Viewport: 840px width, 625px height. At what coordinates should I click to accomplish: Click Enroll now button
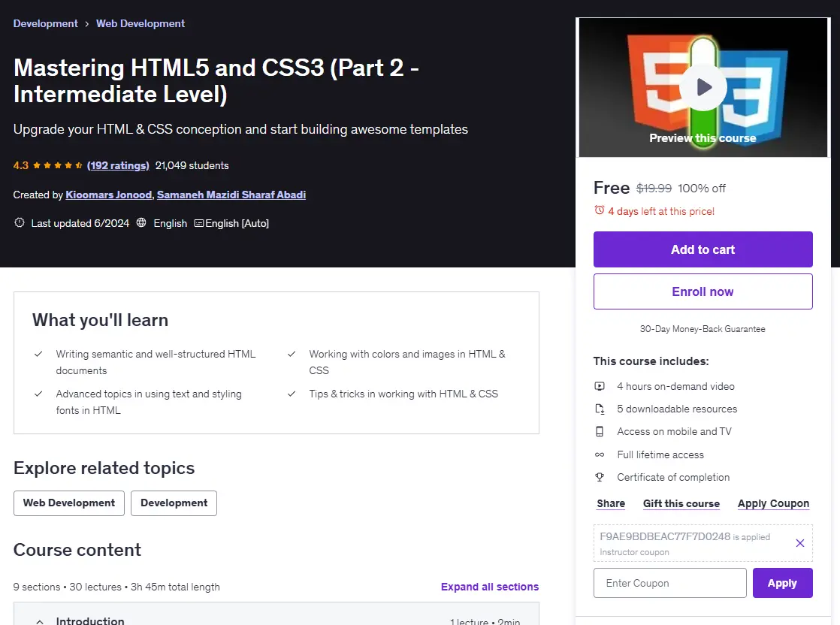point(703,292)
